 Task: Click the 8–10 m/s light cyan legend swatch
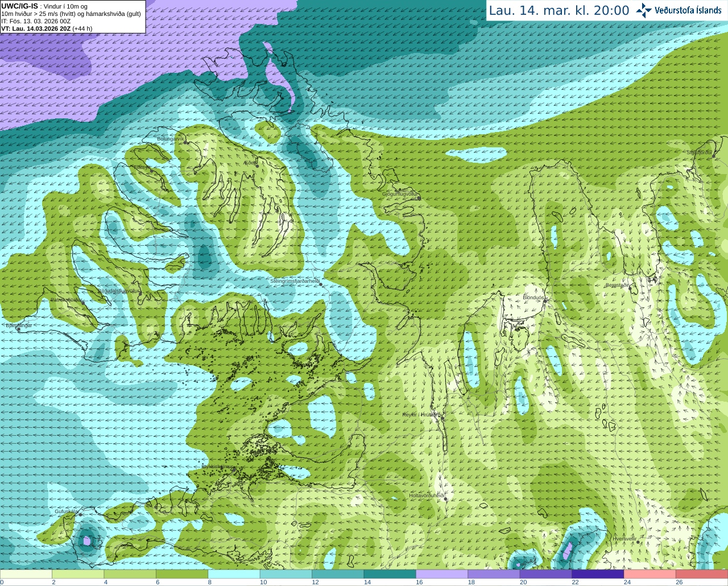click(x=234, y=574)
